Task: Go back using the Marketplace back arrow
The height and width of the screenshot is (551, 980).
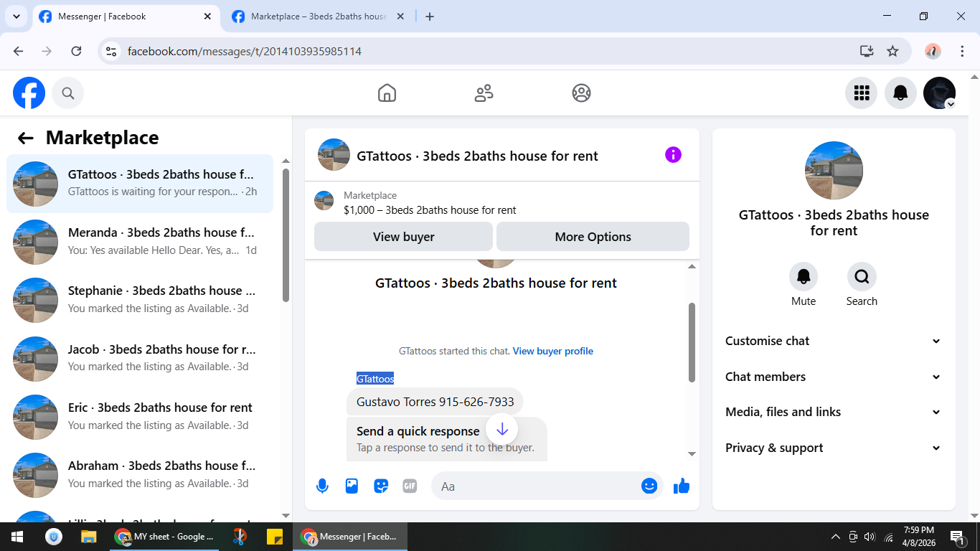Action: 26,138
